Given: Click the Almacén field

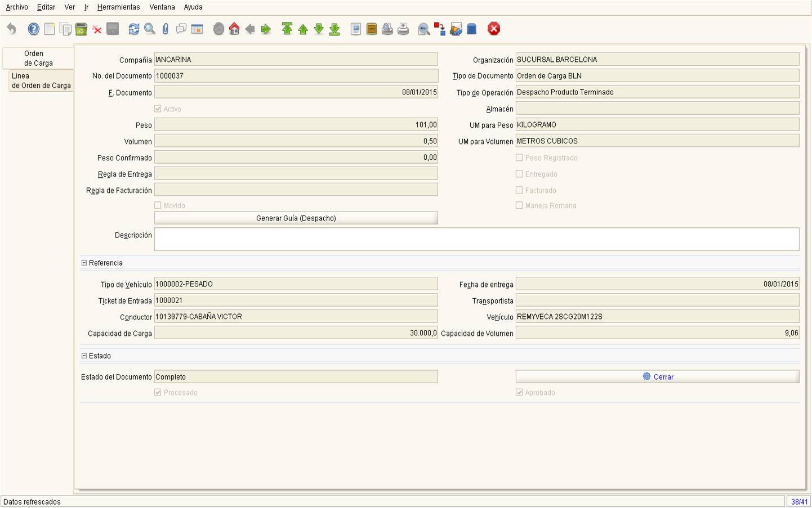Looking at the screenshot, I should pos(658,109).
